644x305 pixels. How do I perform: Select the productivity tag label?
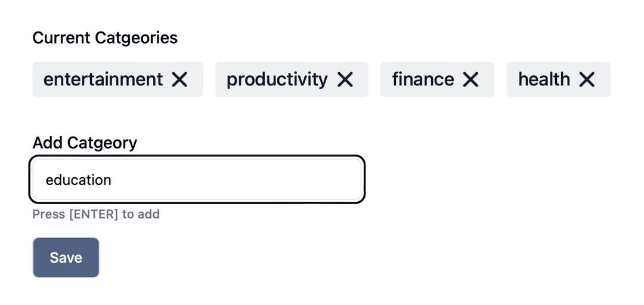click(x=277, y=79)
